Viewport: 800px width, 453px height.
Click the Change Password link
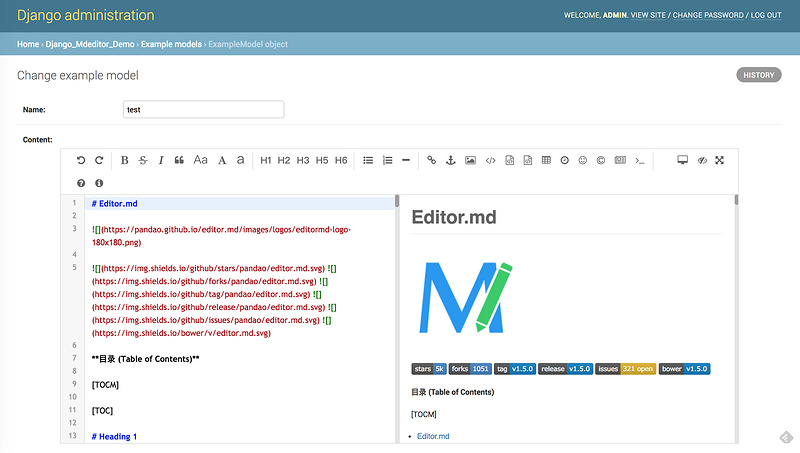[x=708, y=15]
